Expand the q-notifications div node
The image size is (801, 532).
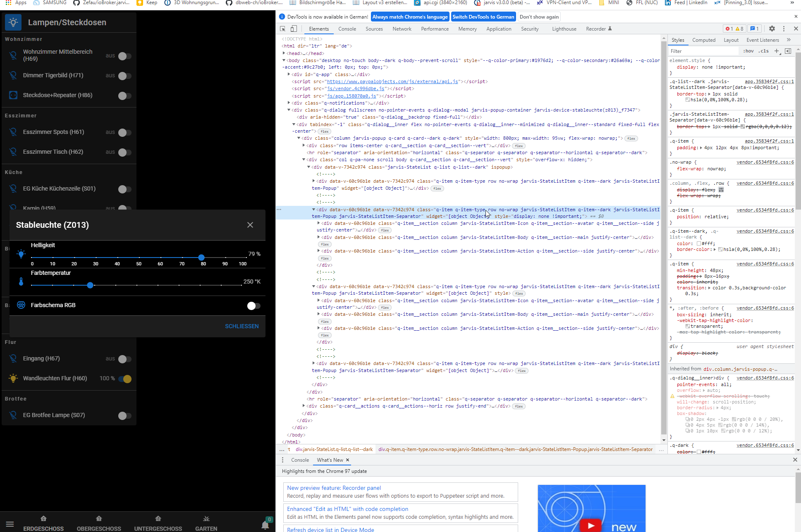[x=289, y=103]
